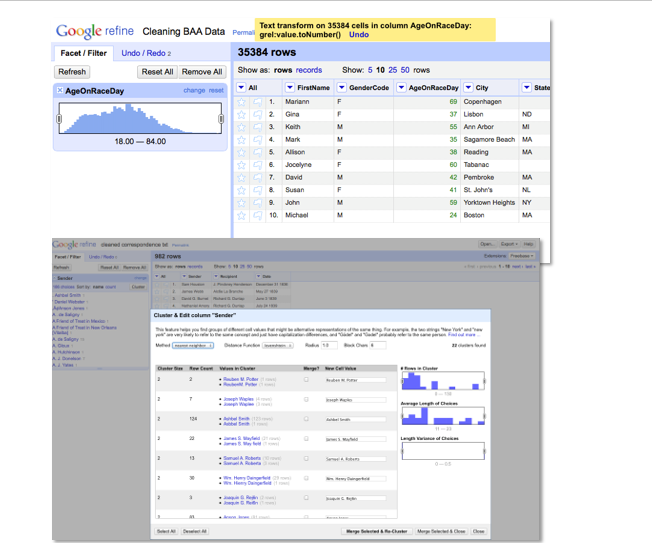The image size is (652, 543).
Task: Click Merge Selected & Re-Cluster
Action: pyautogui.click(x=377, y=531)
